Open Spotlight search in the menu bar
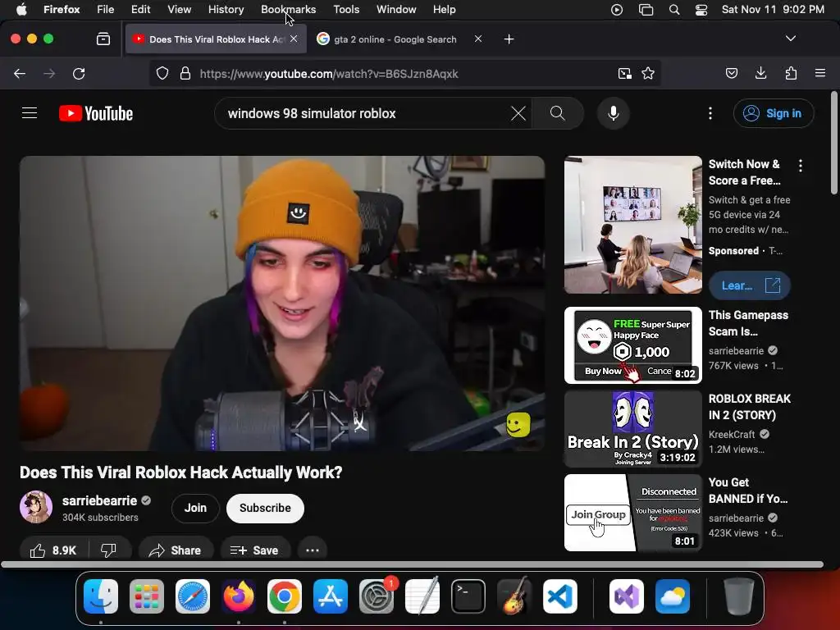 674,10
